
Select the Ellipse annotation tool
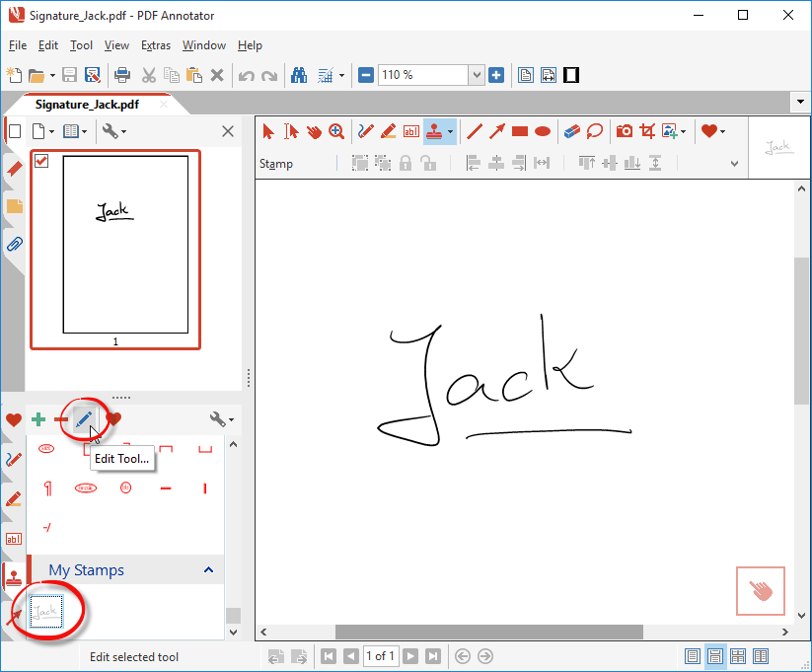544,130
